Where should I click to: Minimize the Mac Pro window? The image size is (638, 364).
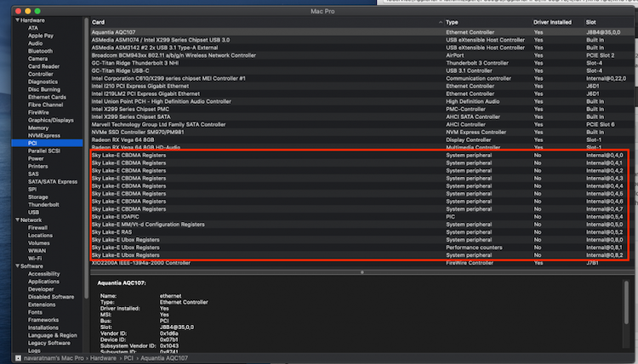pos(28,11)
